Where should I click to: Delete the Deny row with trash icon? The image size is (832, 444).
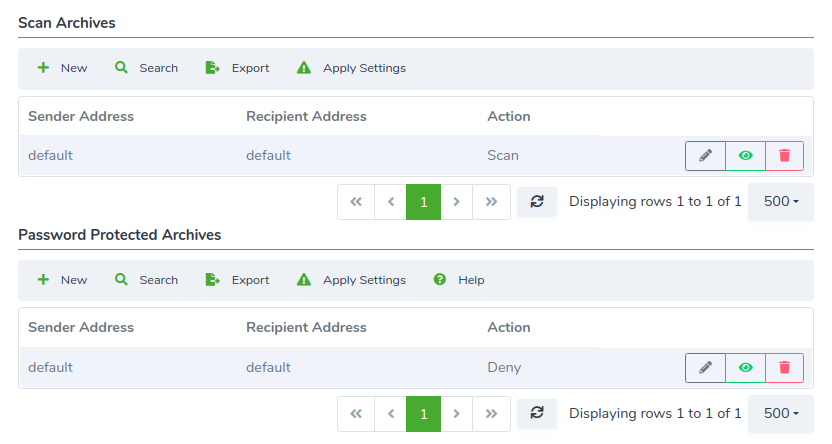point(784,368)
